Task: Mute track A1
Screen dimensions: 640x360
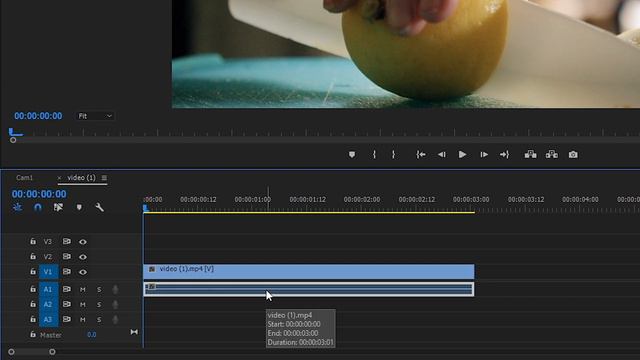Action: pyautogui.click(x=83, y=289)
